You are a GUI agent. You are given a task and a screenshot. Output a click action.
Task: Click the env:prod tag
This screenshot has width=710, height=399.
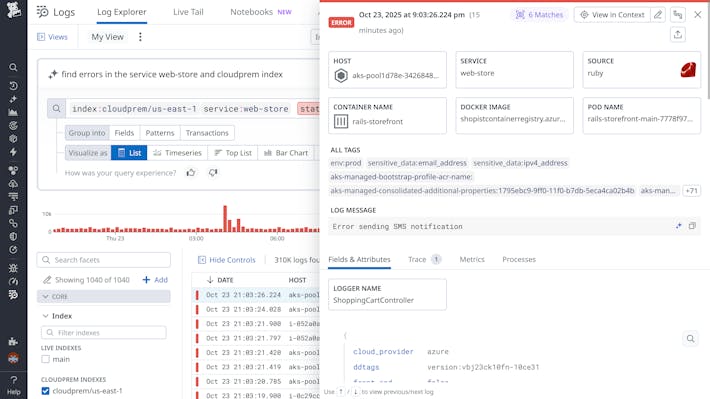[x=345, y=163]
